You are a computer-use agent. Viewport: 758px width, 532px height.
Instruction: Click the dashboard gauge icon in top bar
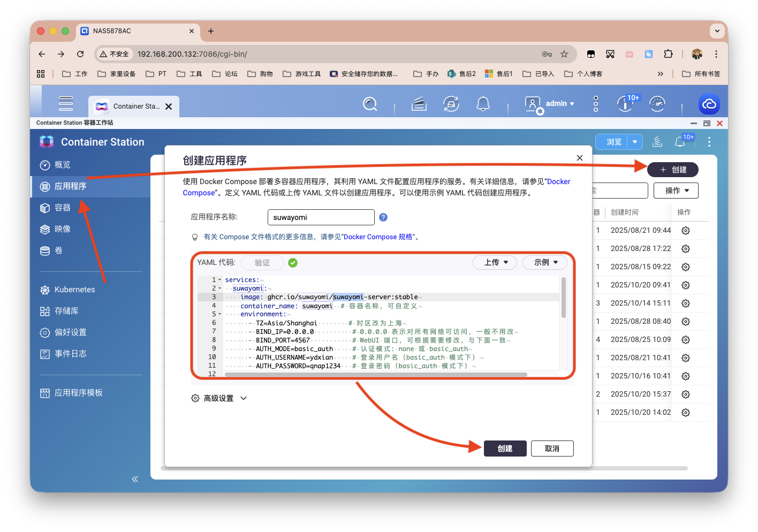pyautogui.click(x=657, y=104)
